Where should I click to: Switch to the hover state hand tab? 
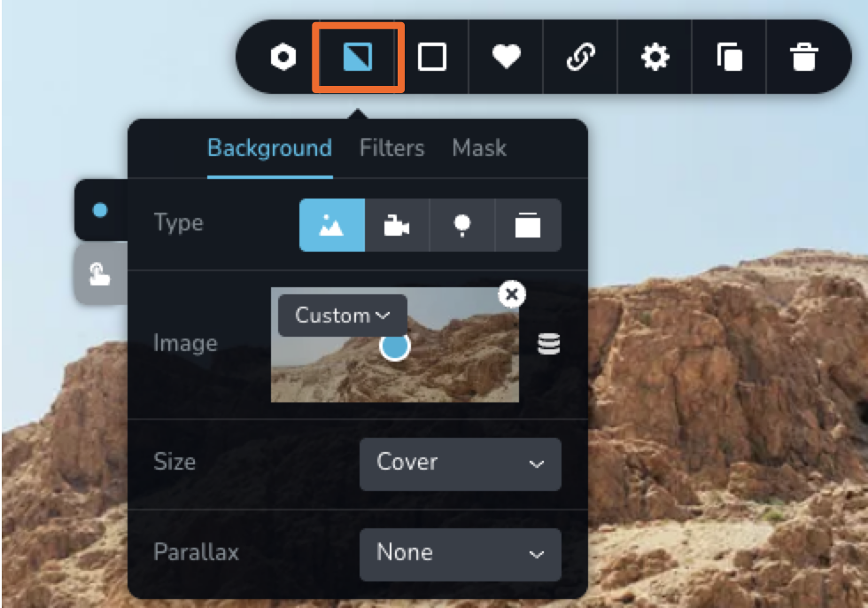tap(100, 275)
